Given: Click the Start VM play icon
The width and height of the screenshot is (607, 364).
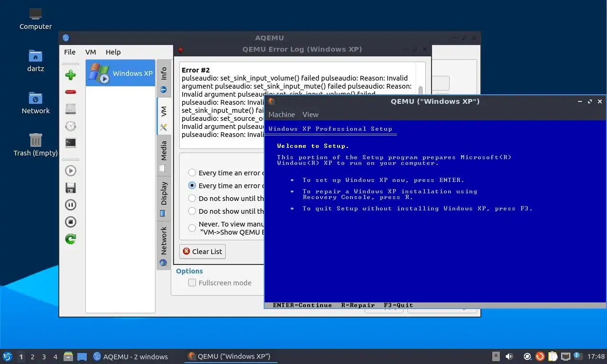Looking at the screenshot, I should click(71, 171).
